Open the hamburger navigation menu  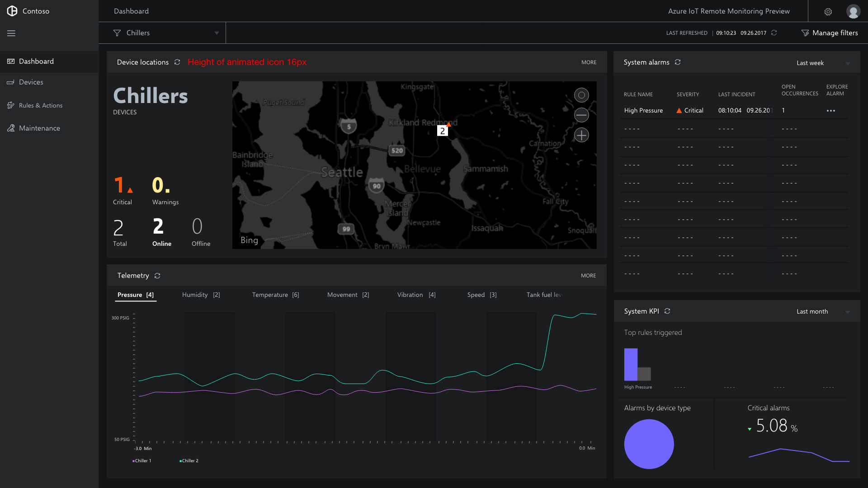pyautogui.click(x=11, y=33)
